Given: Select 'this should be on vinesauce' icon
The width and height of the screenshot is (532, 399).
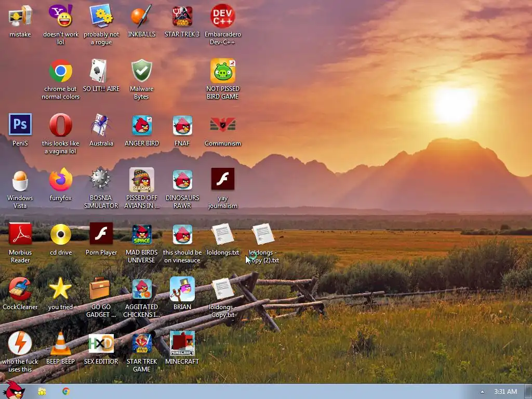Looking at the screenshot, I should pyautogui.click(x=182, y=234).
